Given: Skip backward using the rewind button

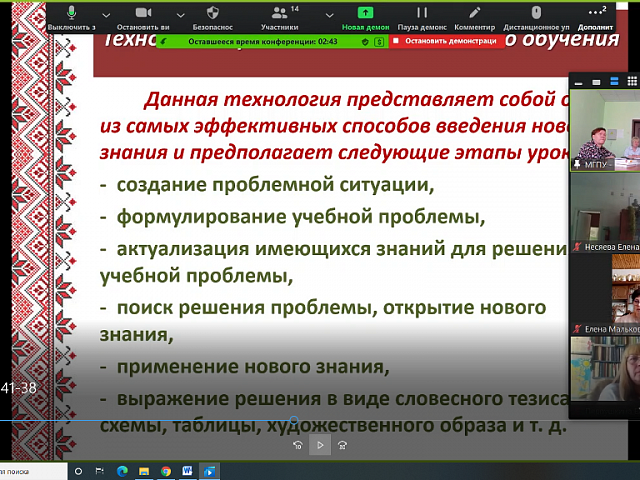Looking at the screenshot, I should click(x=297, y=446).
